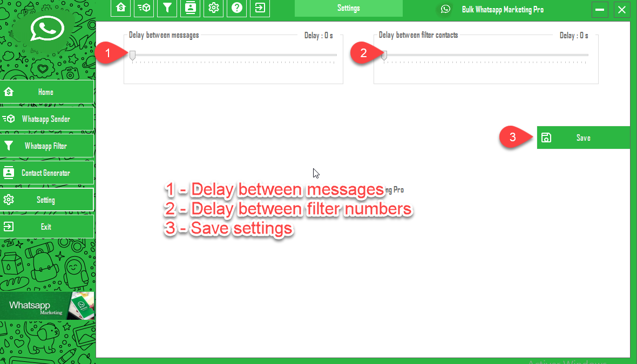
Task: Click the Home icon in top toolbar
Action: tap(120, 8)
